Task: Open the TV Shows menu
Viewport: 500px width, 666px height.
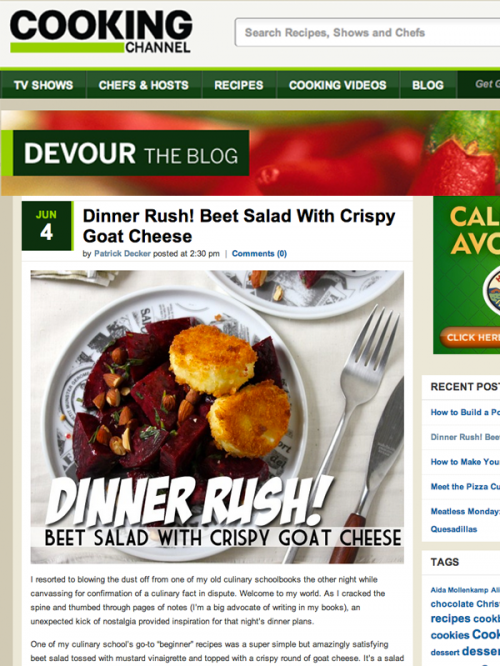Action: click(43, 85)
